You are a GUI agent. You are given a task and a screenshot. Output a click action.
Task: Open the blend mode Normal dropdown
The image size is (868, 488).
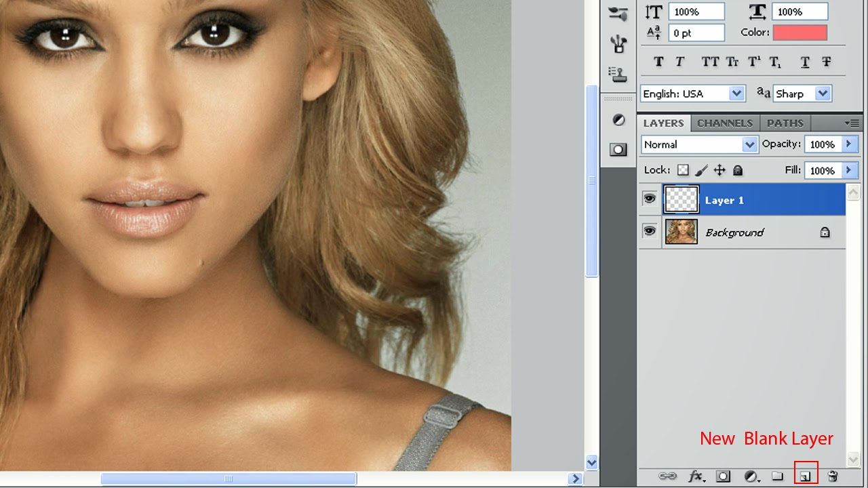point(698,144)
